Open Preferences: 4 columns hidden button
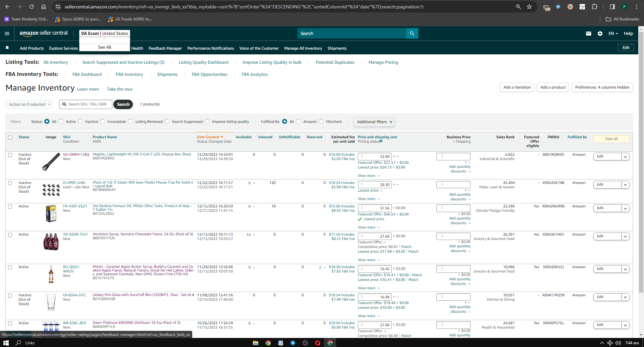644x347 pixels. [x=602, y=87]
